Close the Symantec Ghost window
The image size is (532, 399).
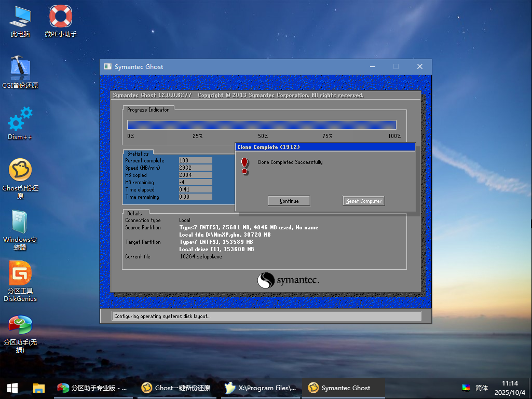coord(420,66)
